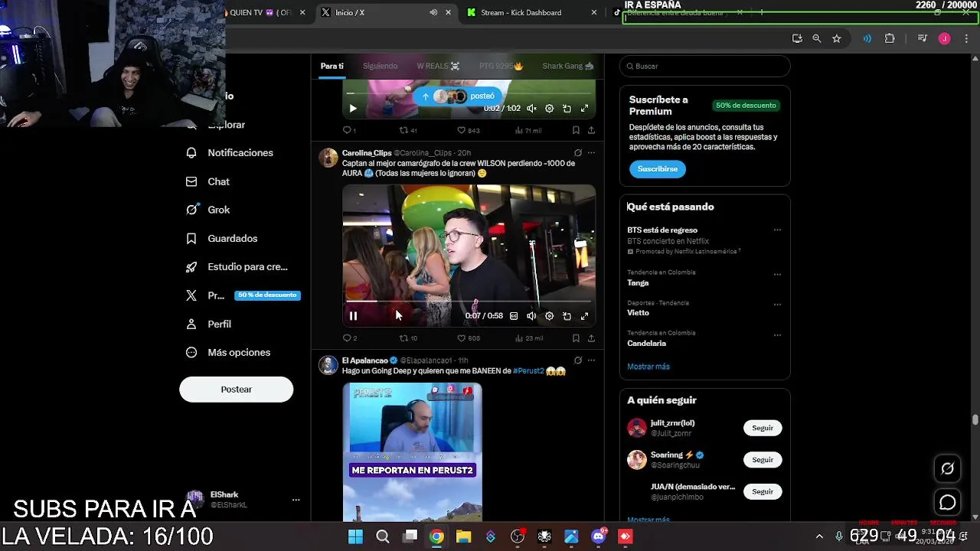Mute the Carolina_Clips video audio
Screen dimensions: 980x551
pyautogui.click(x=531, y=316)
